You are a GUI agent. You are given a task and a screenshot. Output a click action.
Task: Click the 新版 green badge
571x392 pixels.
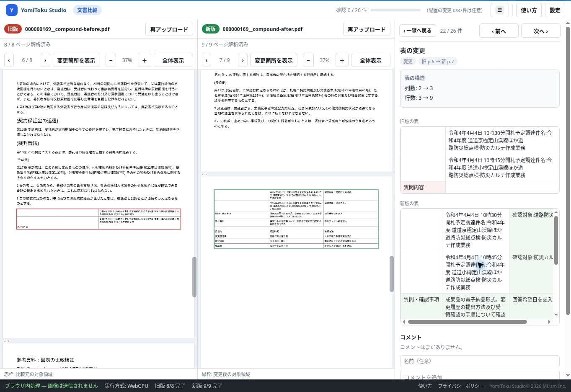pyautogui.click(x=210, y=29)
